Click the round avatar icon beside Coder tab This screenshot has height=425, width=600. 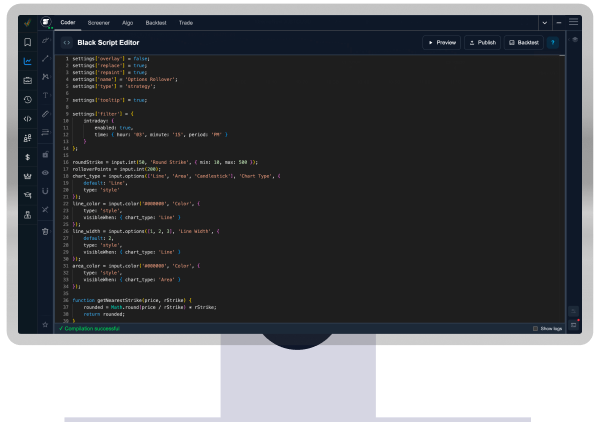tap(46, 22)
